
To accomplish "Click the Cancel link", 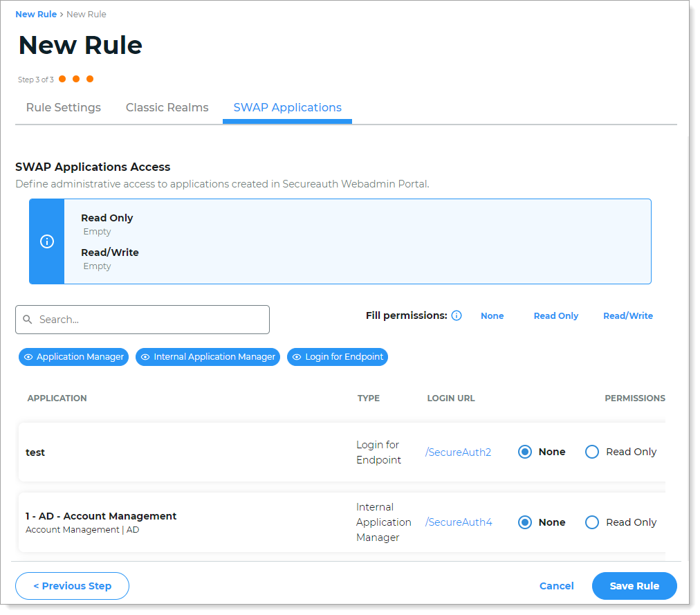I will pos(556,586).
